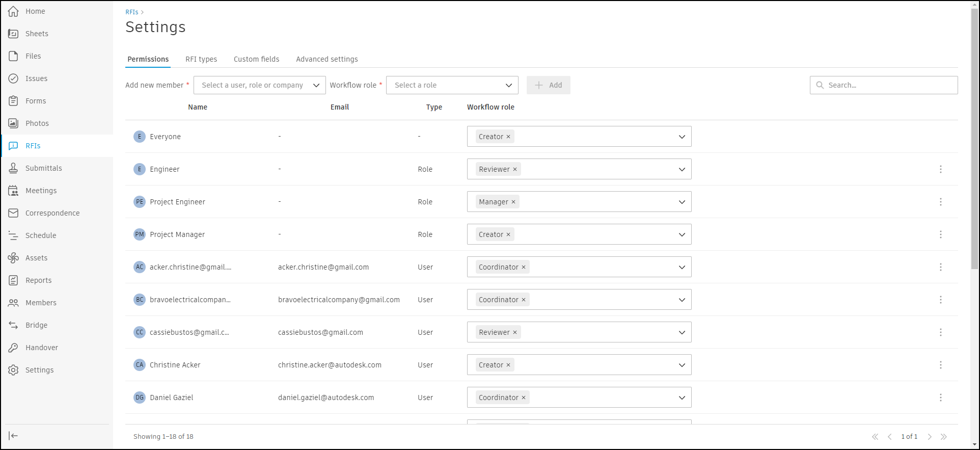Open the Add new member dropdown

[260, 85]
